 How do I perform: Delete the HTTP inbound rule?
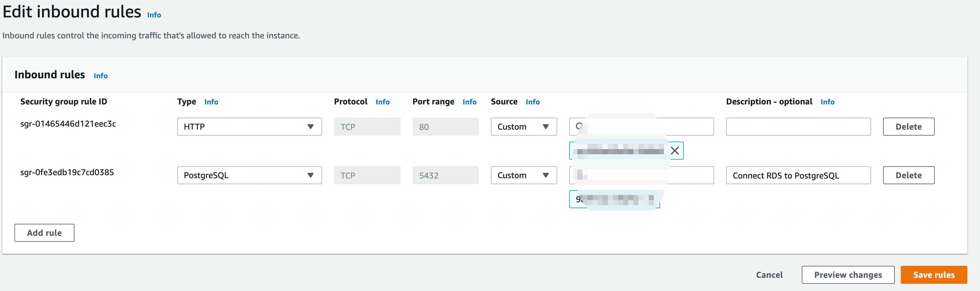pos(908,127)
